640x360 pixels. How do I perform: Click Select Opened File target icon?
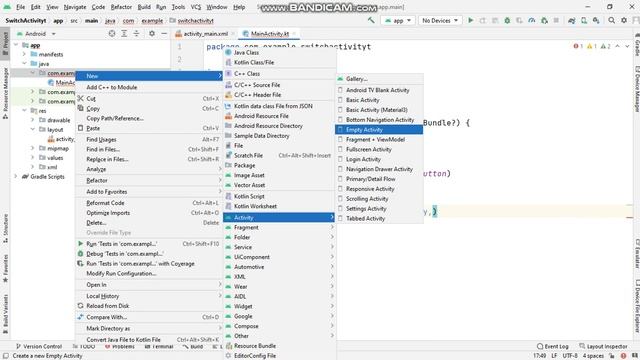pos(112,33)
